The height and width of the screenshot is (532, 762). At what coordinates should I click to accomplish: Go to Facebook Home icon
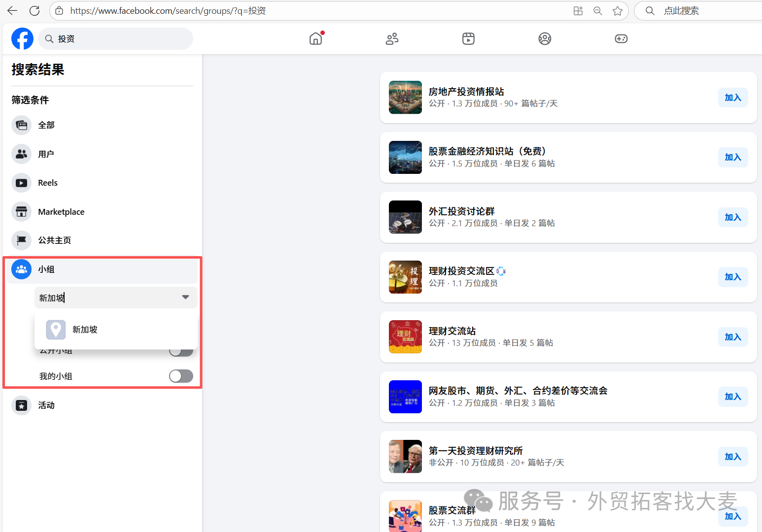[316, 38]
